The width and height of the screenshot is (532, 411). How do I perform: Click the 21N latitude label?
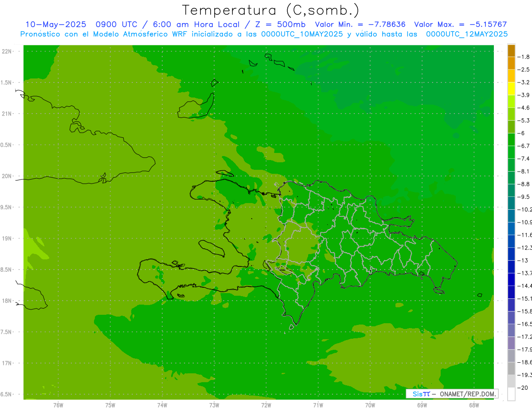tap(7, 114)
